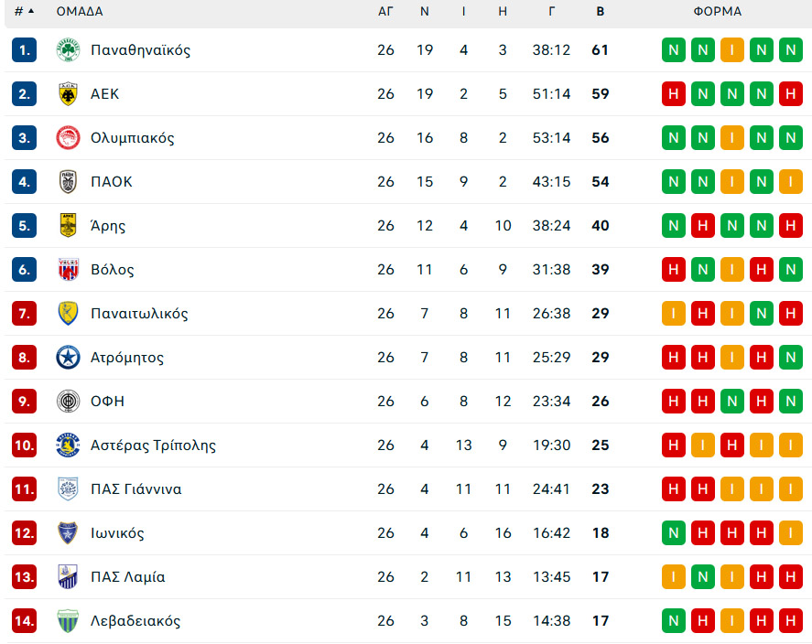Click the Άρης yellow club logo
Image resolution: width=812 pixels, height=644 pixels.
tap(68, 226)
